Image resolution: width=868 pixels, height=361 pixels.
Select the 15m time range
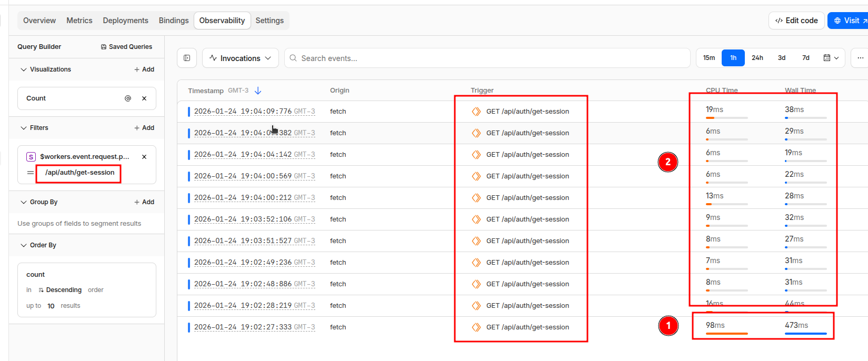pos(709,58)
